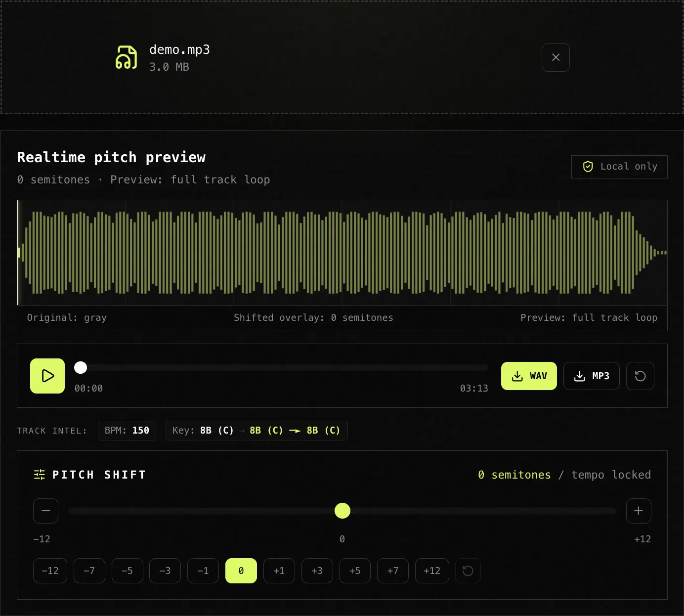Click the 'Local only' badge text
Screen dimensions: 684x616
coord(629,167)
